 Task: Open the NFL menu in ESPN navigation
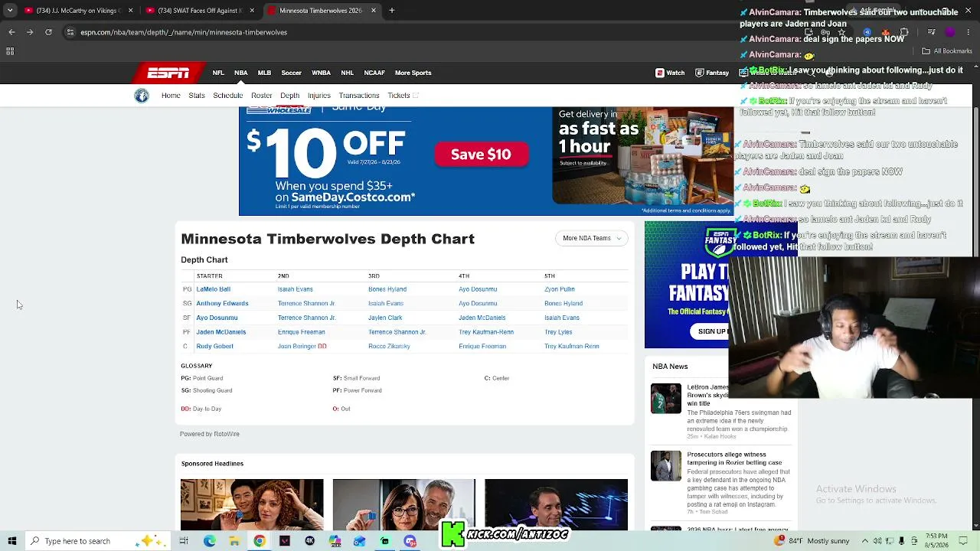[x=218, y=73]
